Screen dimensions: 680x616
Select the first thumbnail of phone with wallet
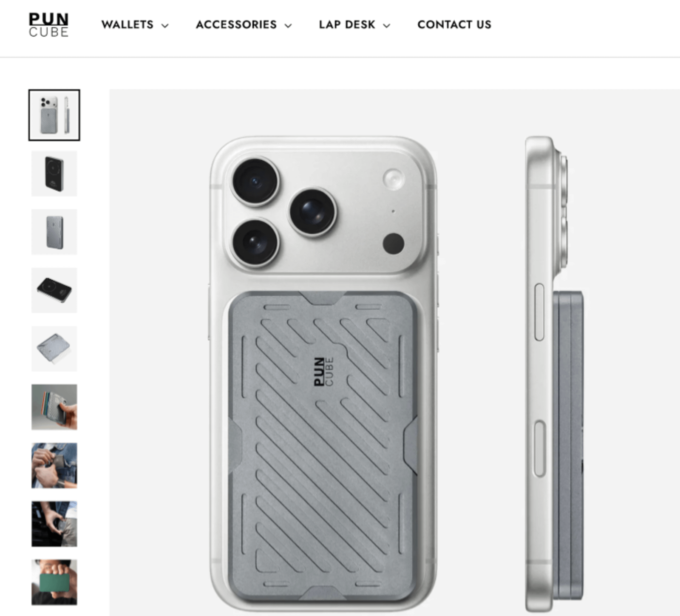coord(54,115)
